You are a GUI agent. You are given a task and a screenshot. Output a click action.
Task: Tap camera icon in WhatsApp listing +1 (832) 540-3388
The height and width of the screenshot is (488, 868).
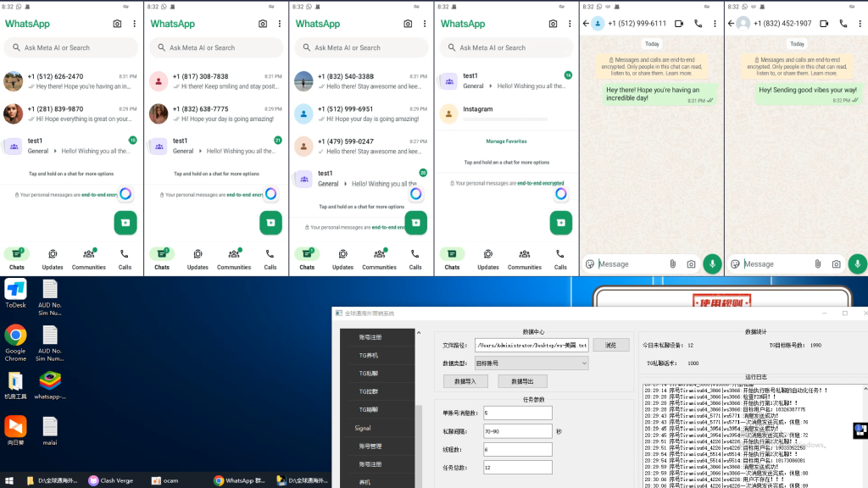[408, 24]
